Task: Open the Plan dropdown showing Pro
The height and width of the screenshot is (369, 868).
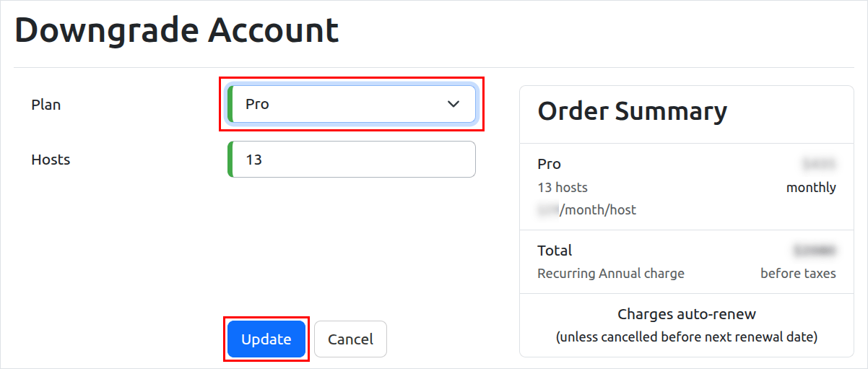Action: click(352, 104)
